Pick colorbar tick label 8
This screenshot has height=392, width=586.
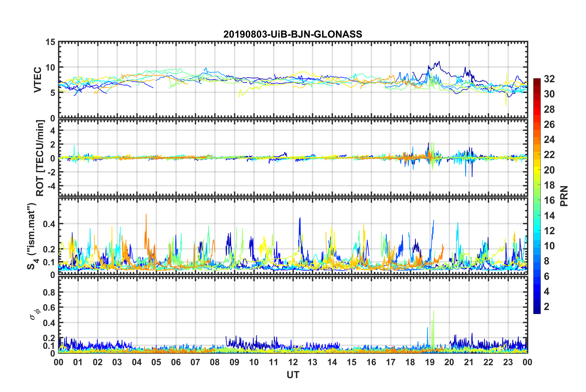pos(547,261)
